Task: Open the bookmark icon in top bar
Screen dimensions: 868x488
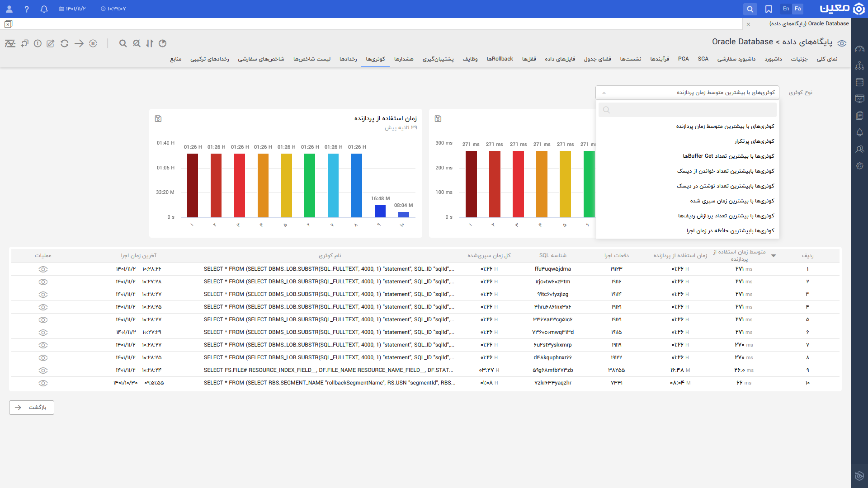Action: tap(769, 9)
